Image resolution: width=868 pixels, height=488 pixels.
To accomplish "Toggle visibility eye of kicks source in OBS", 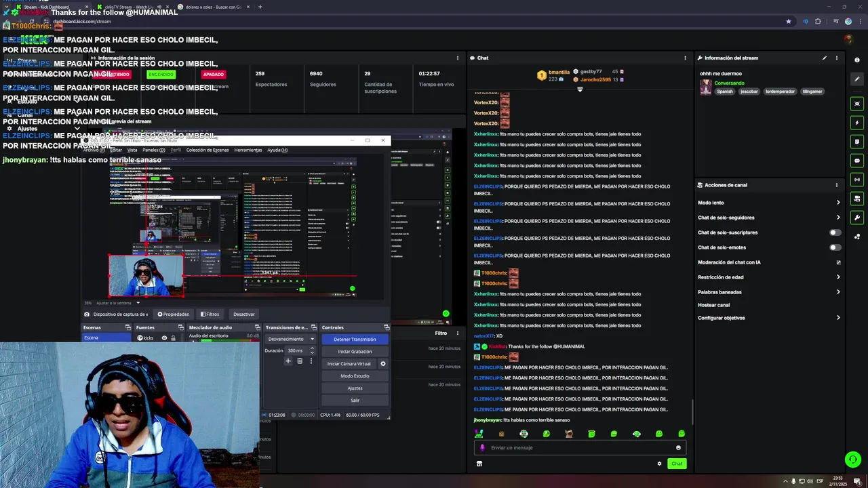I will (164, 338).
